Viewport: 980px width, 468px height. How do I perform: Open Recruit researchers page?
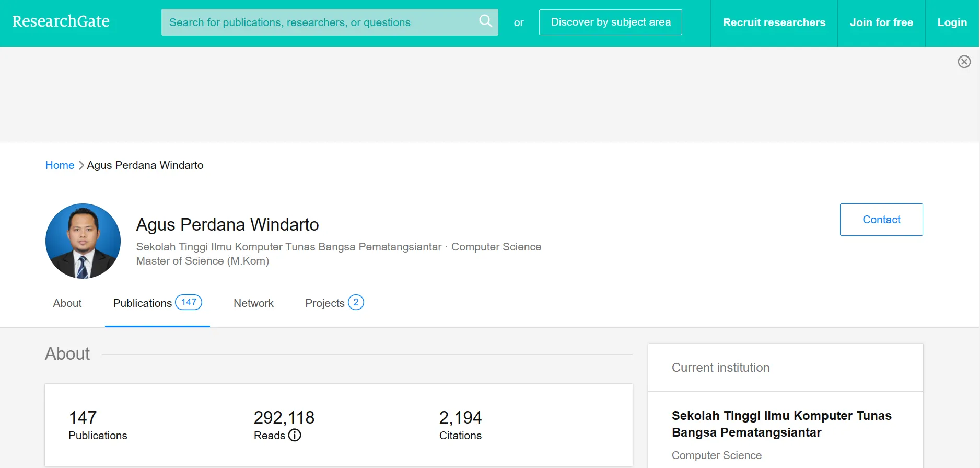[x=774, y=22]
